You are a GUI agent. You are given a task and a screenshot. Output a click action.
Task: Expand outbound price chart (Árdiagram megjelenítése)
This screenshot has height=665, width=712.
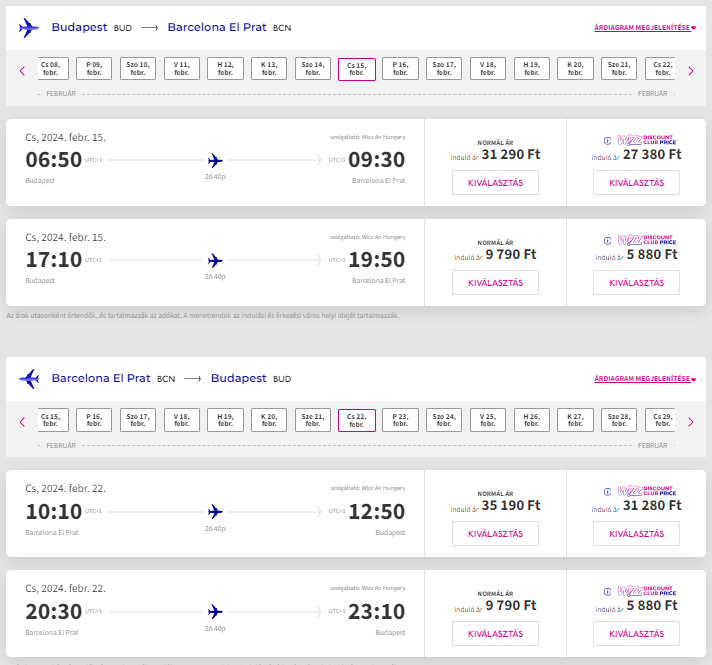(x=645, y=28)
